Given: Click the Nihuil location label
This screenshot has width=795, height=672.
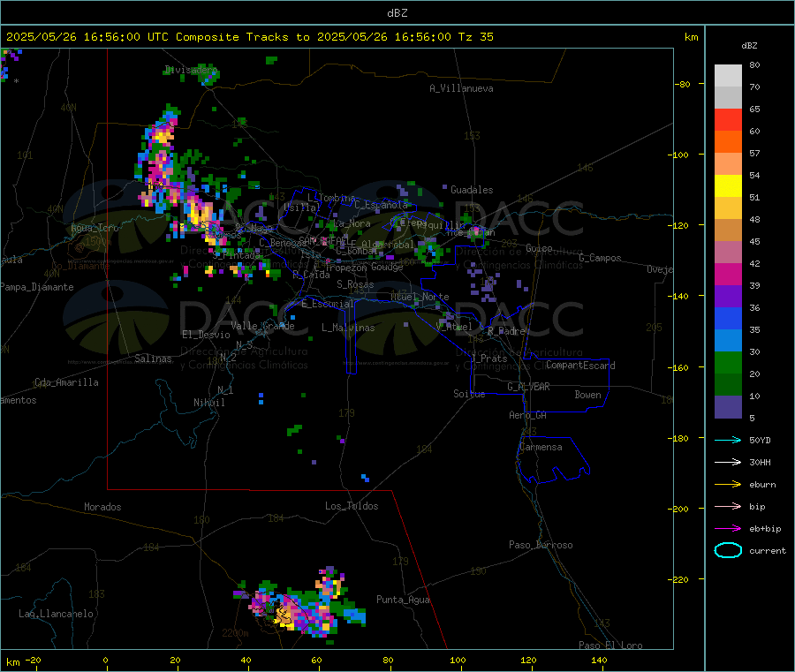Looking at the screenshot, I should coord(208,403).
